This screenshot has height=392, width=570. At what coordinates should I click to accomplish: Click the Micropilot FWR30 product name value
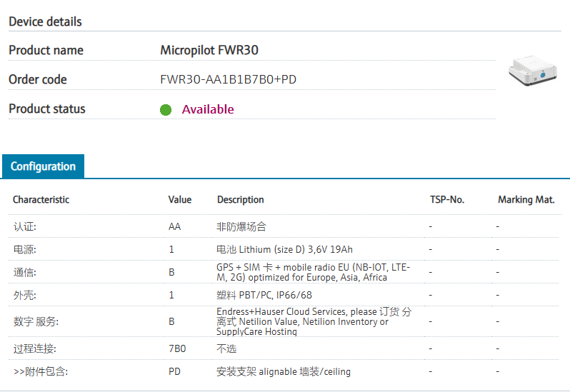point(209,50)
